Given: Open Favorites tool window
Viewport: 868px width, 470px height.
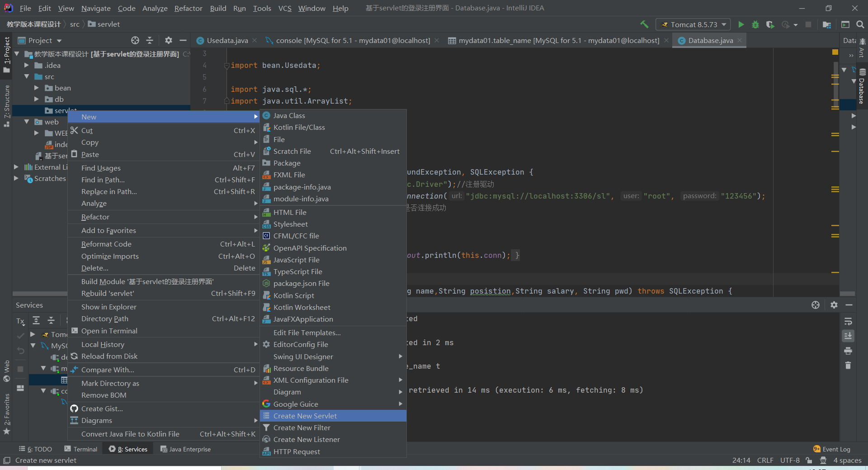Looking at the screenshot, I should 7,414.
